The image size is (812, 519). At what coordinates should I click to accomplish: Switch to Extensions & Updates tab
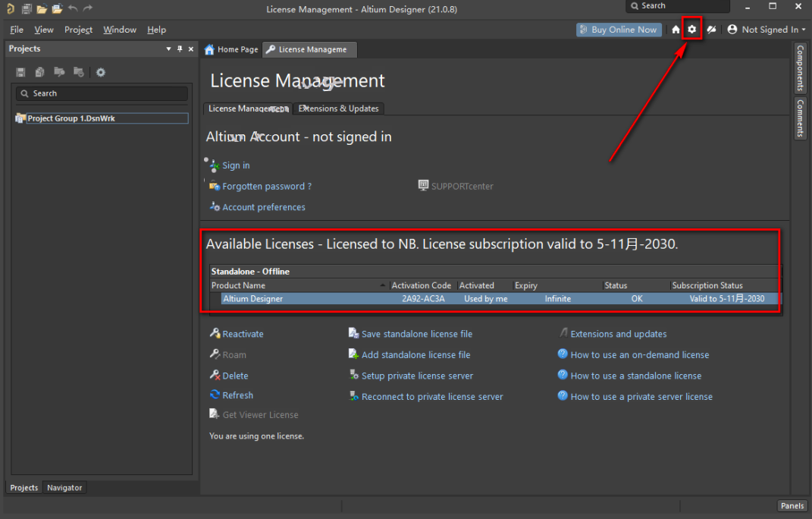pyautogui.click(x=338, y=109)
